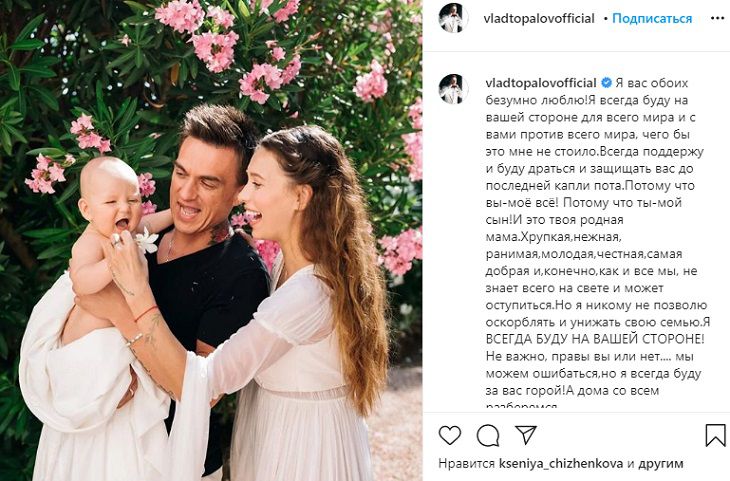Viewport: 730px width, 481px height.
Task: Click the 'ВСЕГДА БУДУ НА ВАШЕЙ СТОРОНЕ' caption line
Action: 595,339
